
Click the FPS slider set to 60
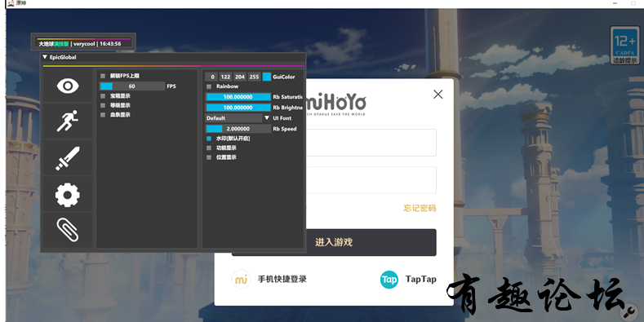pos(132,86)
